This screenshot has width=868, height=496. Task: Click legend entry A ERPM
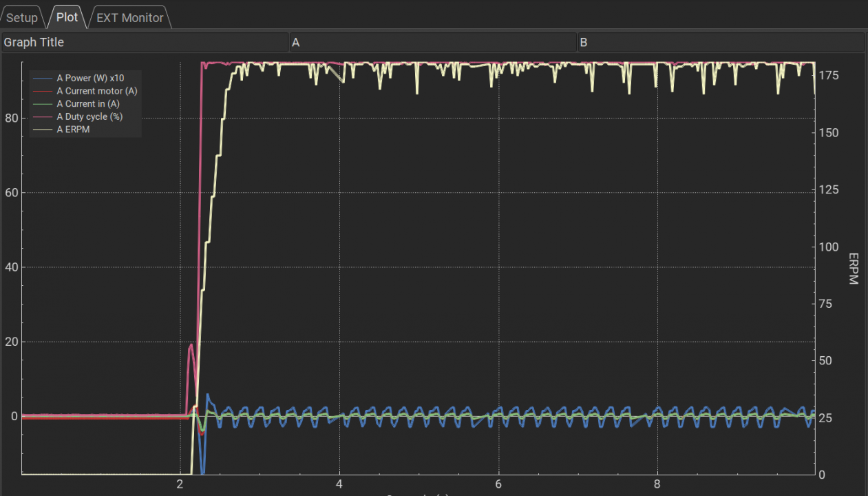point(61,130)
